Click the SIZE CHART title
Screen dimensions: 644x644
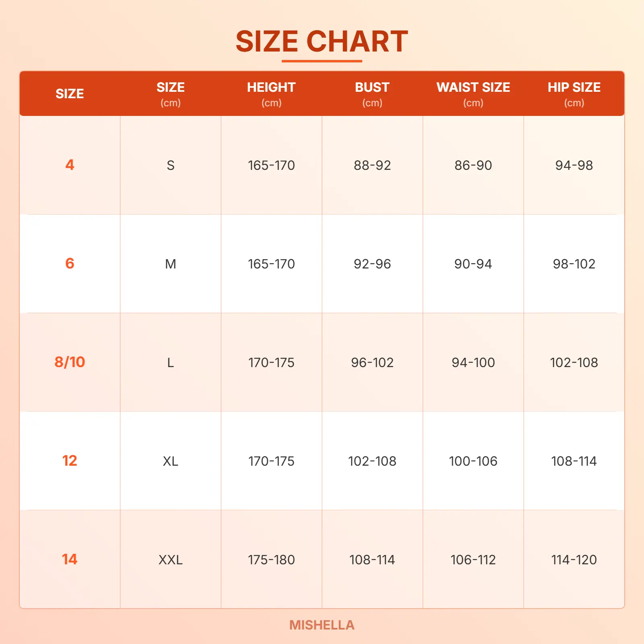322,41
